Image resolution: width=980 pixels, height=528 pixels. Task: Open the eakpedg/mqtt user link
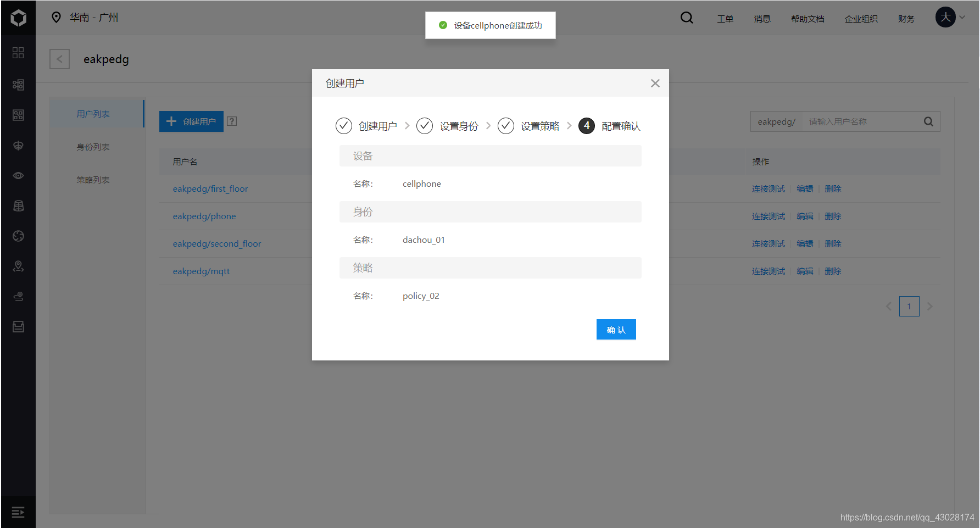[x=201, y=271]
